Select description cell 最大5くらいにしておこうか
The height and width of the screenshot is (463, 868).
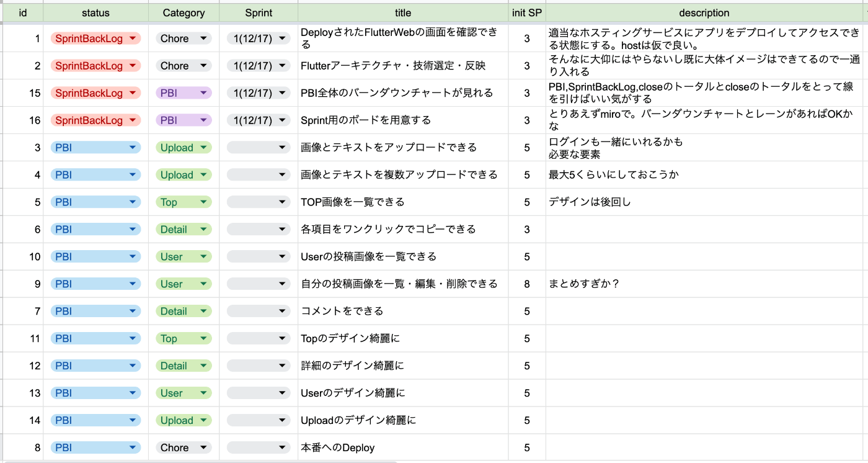[704, 175]
